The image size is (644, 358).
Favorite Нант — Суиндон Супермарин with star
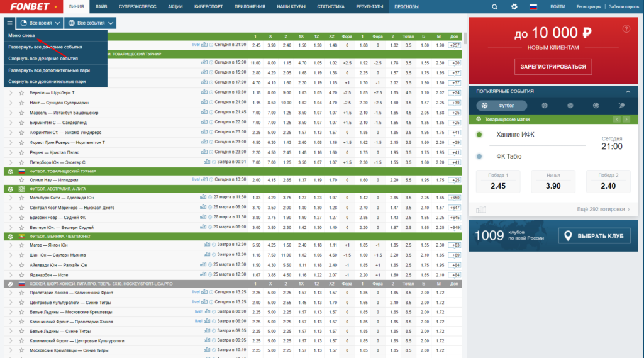[x=21, y=103]
